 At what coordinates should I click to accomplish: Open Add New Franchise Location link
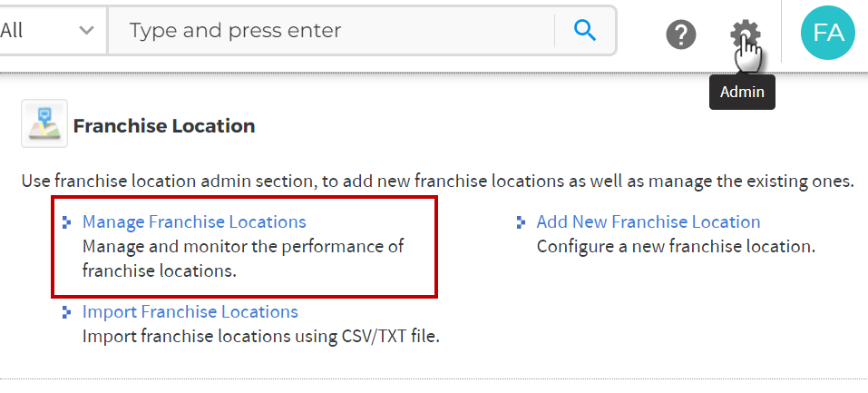coord(649,221)
